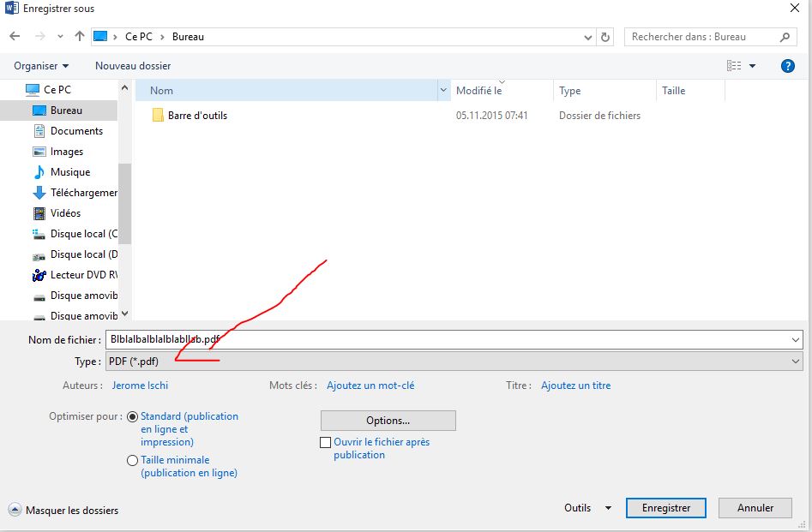The height and width of the screenshot is (532, 812).
Task: Click the up one level arrow
Action: pyautogui.click(x=80, y=37)
